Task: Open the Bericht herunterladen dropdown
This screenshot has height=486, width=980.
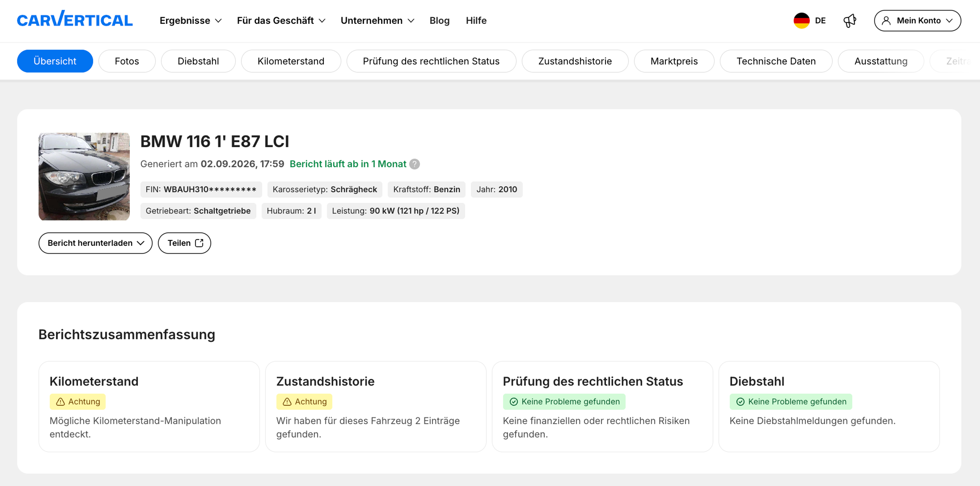Action: click(x=95, y=243)
